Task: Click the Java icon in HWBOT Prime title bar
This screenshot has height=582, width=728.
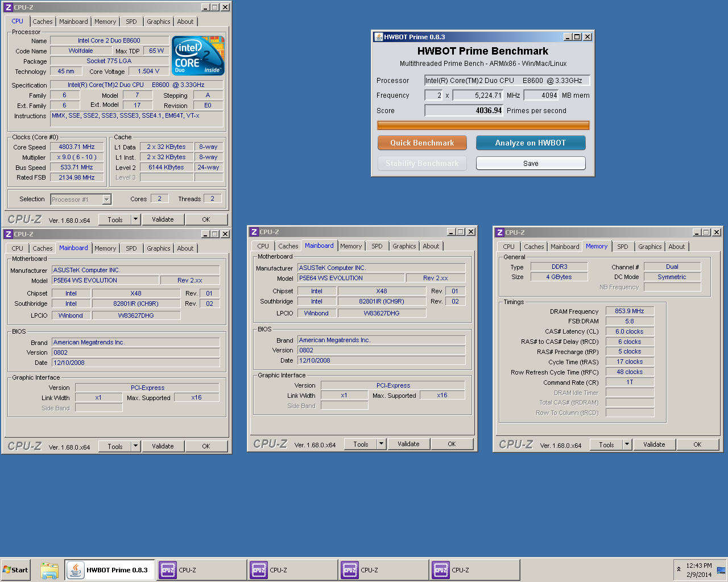Action: coord(378,37)
